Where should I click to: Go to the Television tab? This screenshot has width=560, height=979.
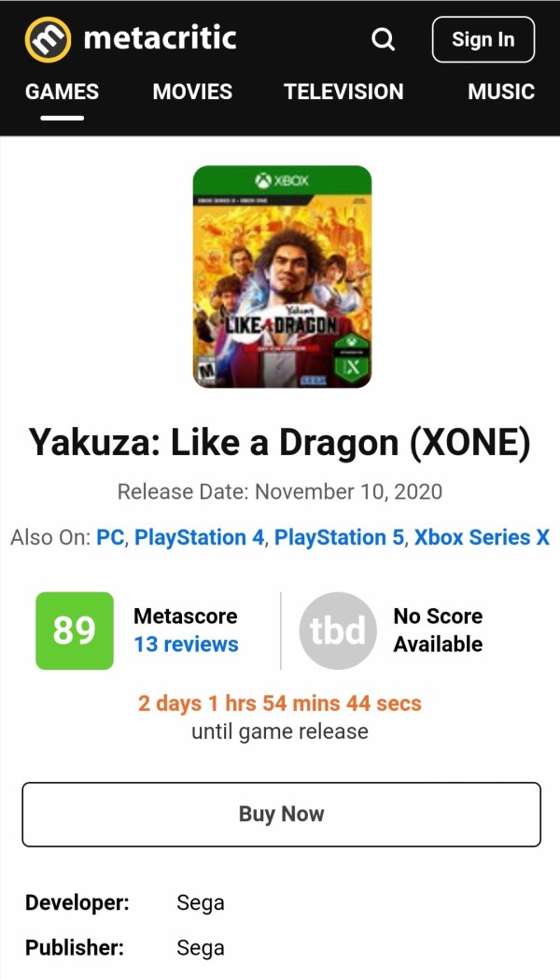(x=343, y=92)
